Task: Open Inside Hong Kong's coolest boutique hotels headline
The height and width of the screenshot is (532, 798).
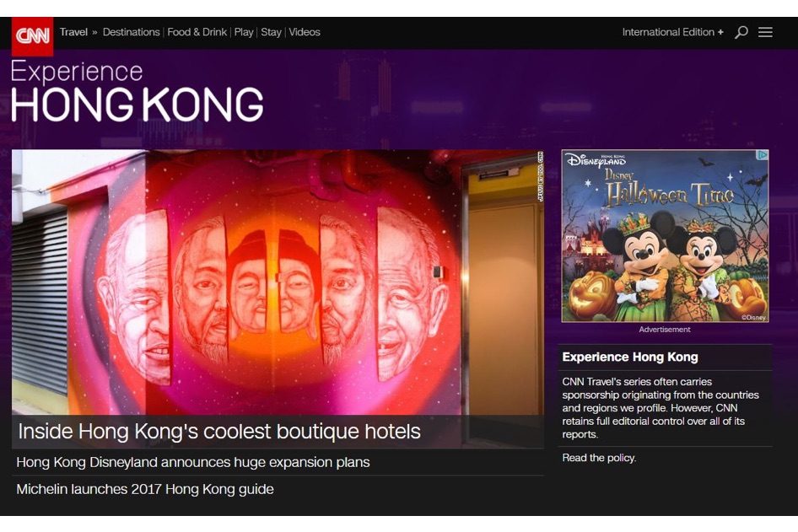Action: coord(219,432)
